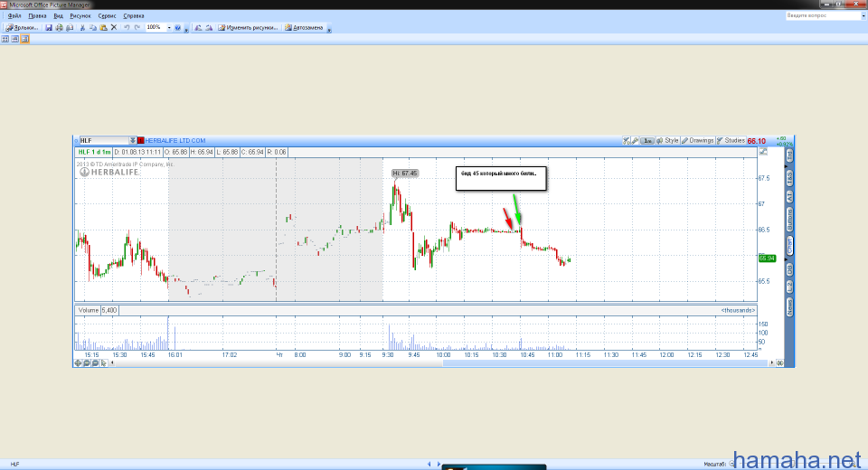
Task: Click the Rotate left icon
Action: click(x=198, y=28)
